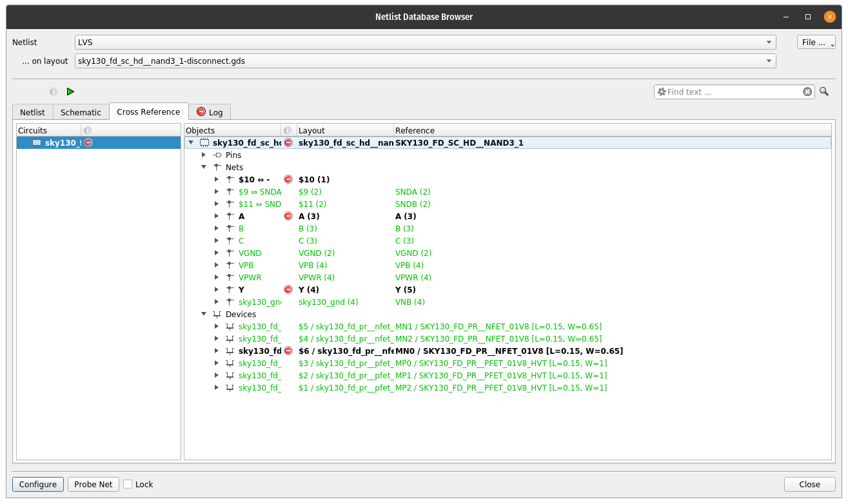Click the net icon of VGND row
This screenshot has width=848, height=504.
tap(230, 253)
